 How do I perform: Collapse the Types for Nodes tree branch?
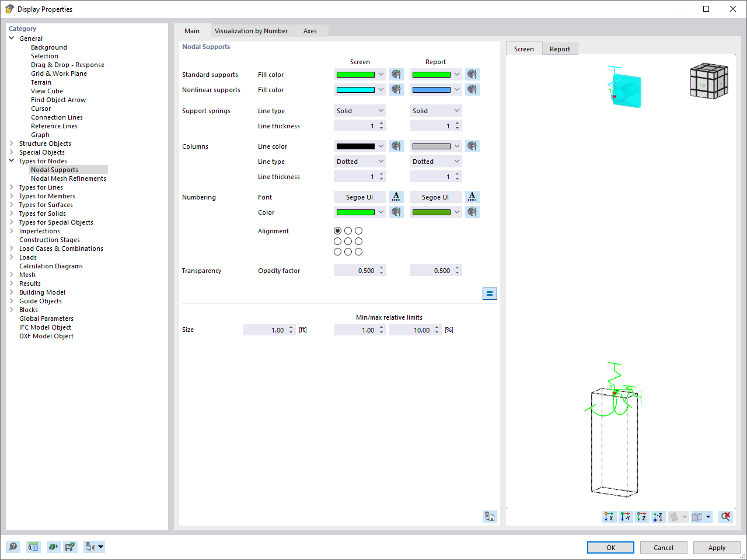(11, 160)
